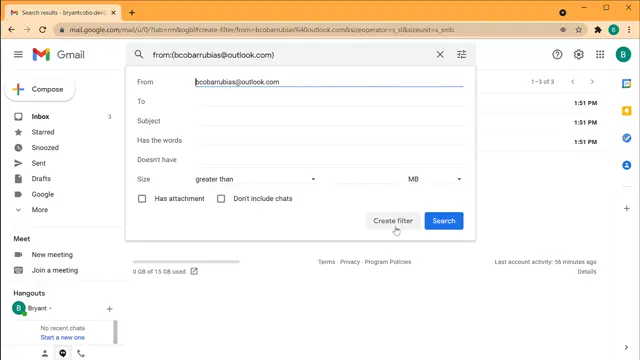
Task: Click the From input field
Action: [x=329, y=82]
